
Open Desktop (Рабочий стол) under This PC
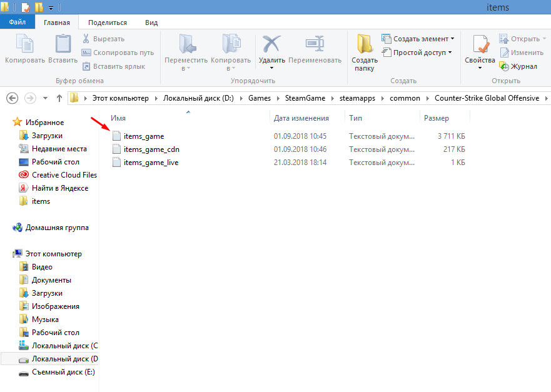click(49, 333)
